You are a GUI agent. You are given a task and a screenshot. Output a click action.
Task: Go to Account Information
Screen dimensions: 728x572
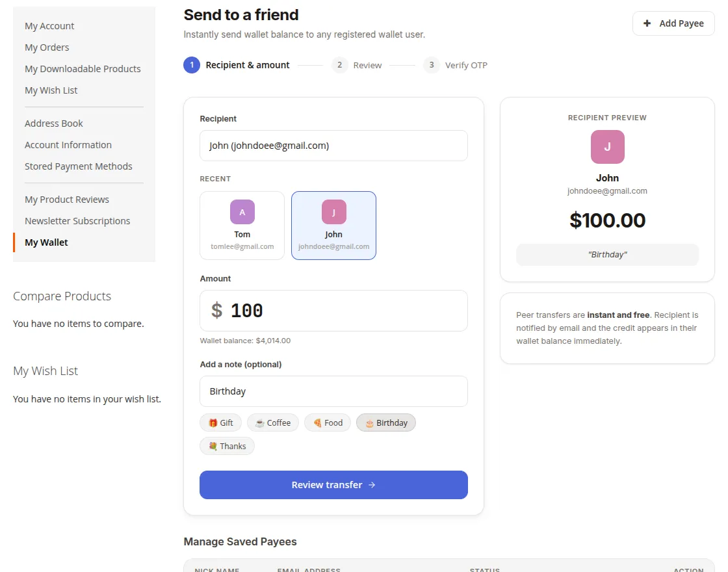(x=68, y=145)
